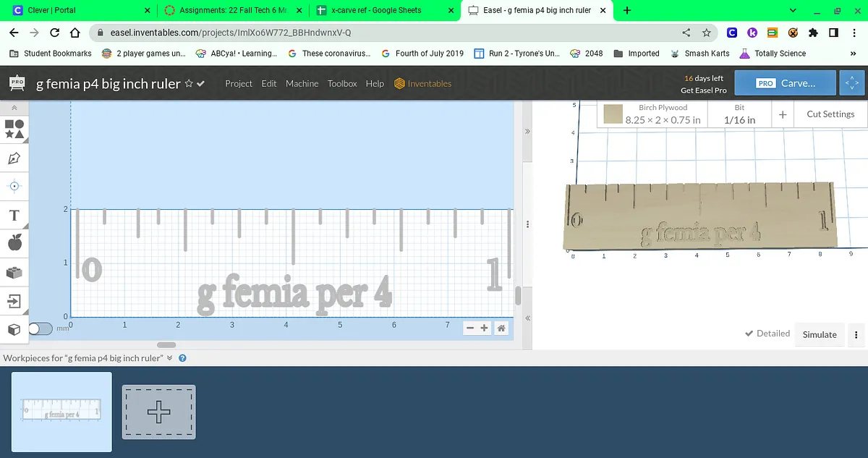Choose the Drill point tool
The height and width of the screenshot is (458, 868).
point(14,186)
